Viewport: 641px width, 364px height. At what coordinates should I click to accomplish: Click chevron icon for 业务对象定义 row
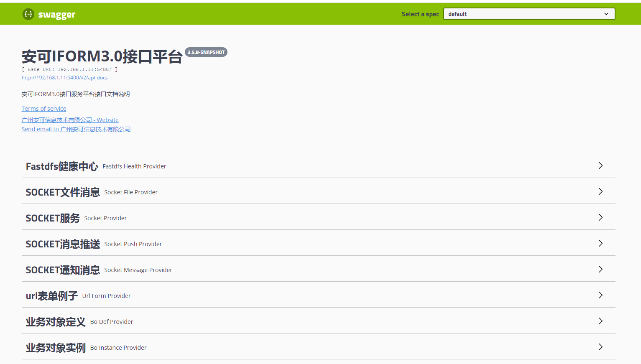[x=600, y=321]
